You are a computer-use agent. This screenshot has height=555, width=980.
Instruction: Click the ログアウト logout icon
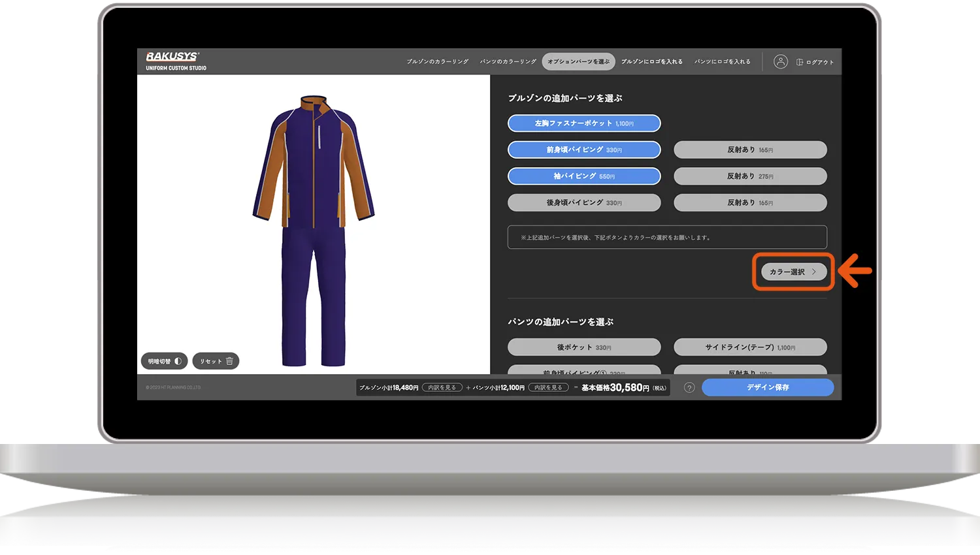(800, 62)
